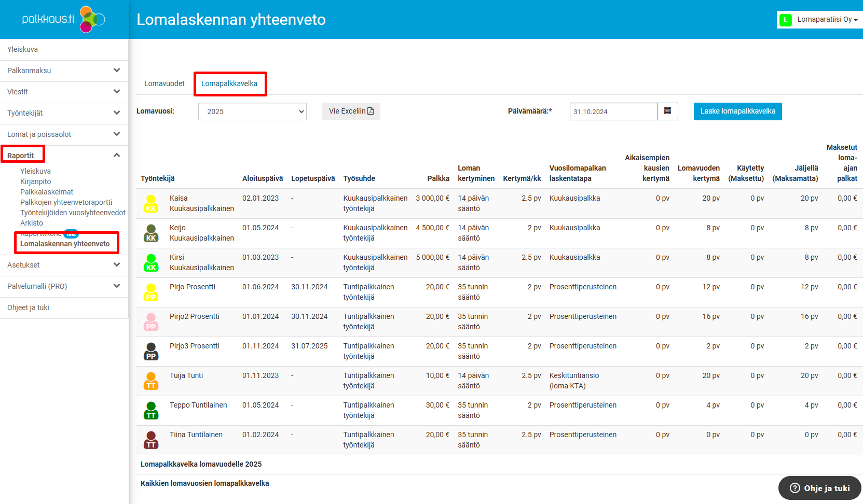The width and height of the screenshot is (863, 504).
Task: Click the Palkka column header
Action: point(439,178)
